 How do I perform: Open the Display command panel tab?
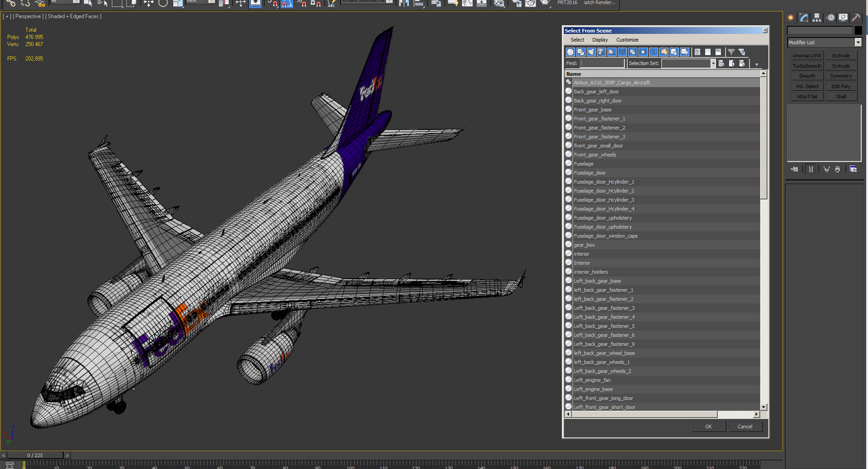843,18
